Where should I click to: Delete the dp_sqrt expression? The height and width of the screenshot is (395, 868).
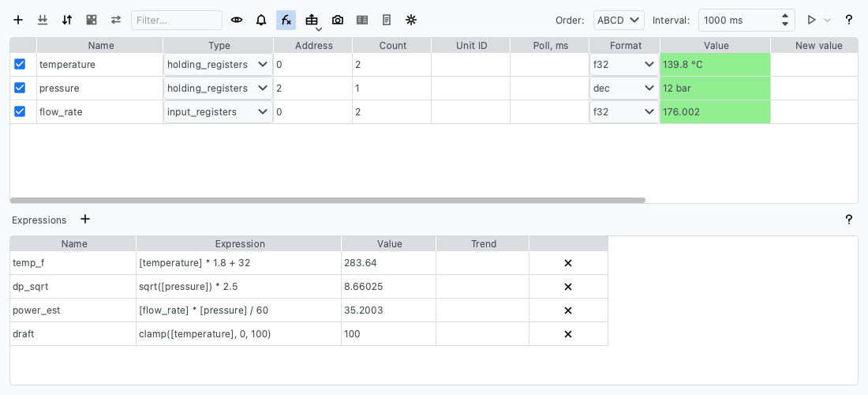click(x=568, y=287)
